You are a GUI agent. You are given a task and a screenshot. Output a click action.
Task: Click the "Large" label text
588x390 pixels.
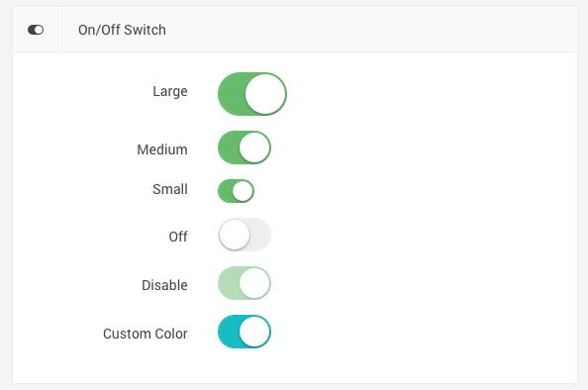[x=170, y=91]
